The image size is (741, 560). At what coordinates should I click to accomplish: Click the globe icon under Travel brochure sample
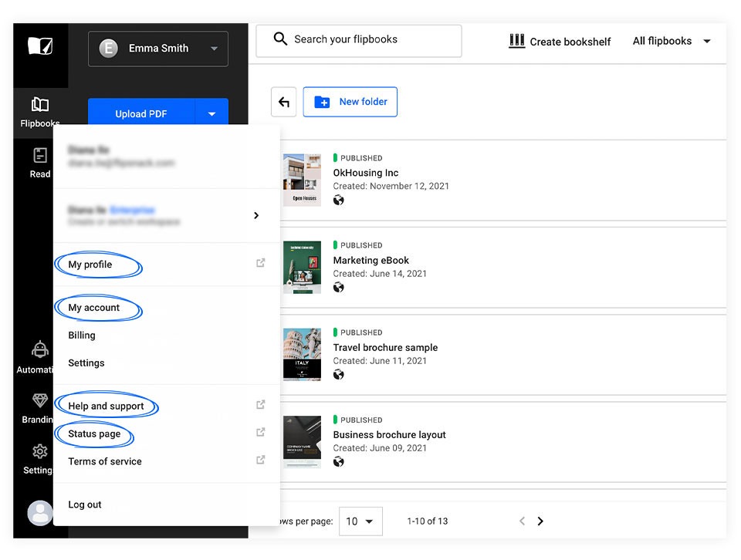click(338, 374)
